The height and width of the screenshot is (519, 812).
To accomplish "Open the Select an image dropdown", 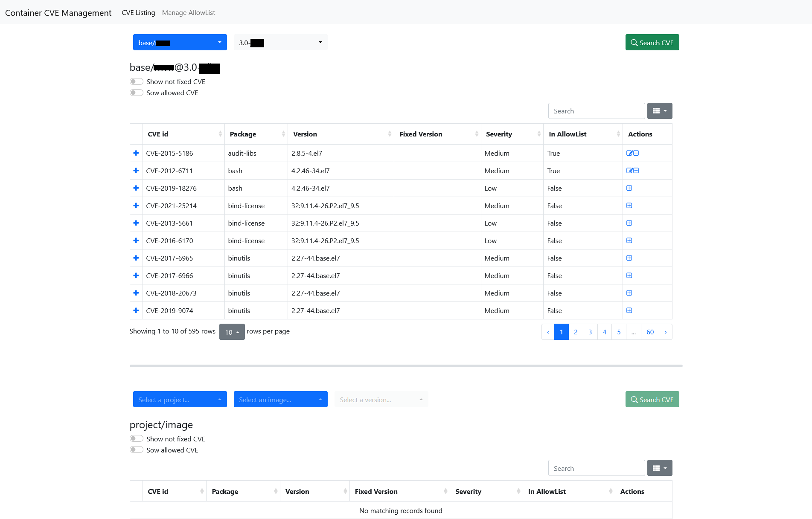I will [280, 399].
